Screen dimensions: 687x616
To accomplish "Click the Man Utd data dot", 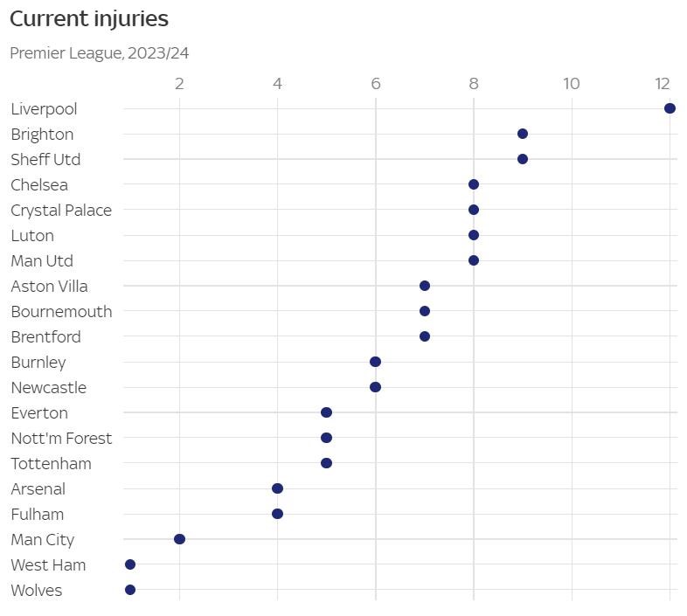I will [x=474, y=260].
